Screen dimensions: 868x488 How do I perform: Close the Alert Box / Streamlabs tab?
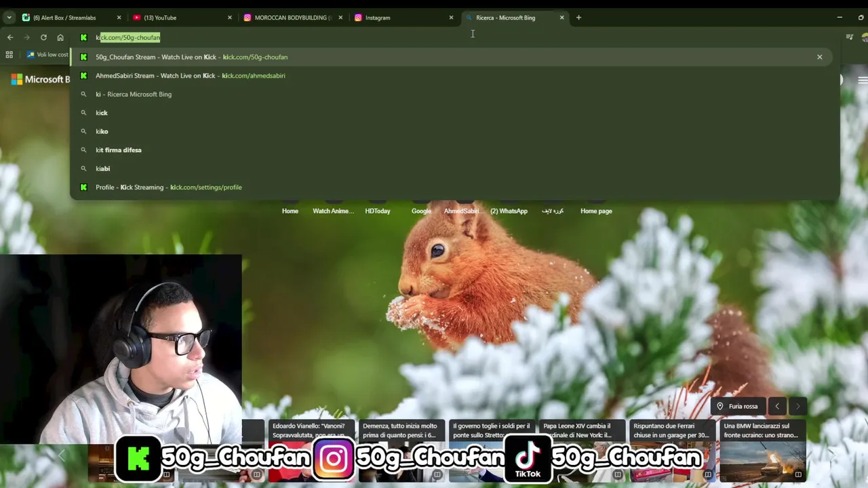click(x=119, y=18)
